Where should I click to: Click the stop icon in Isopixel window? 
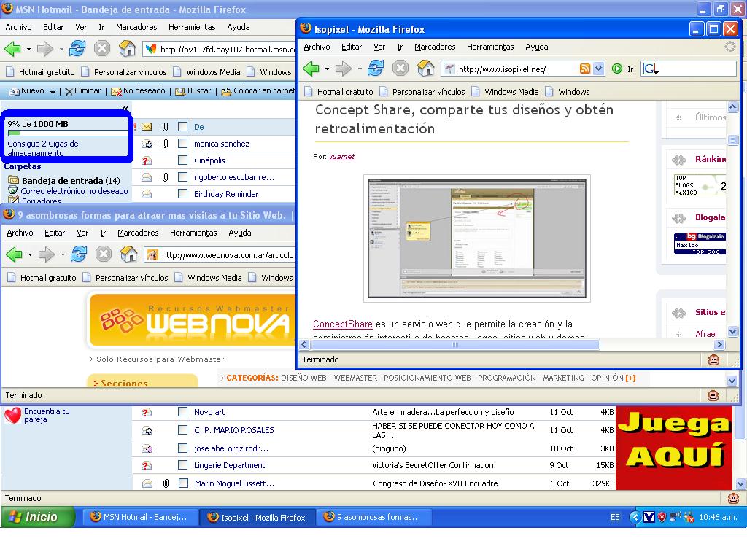point(400,69)
